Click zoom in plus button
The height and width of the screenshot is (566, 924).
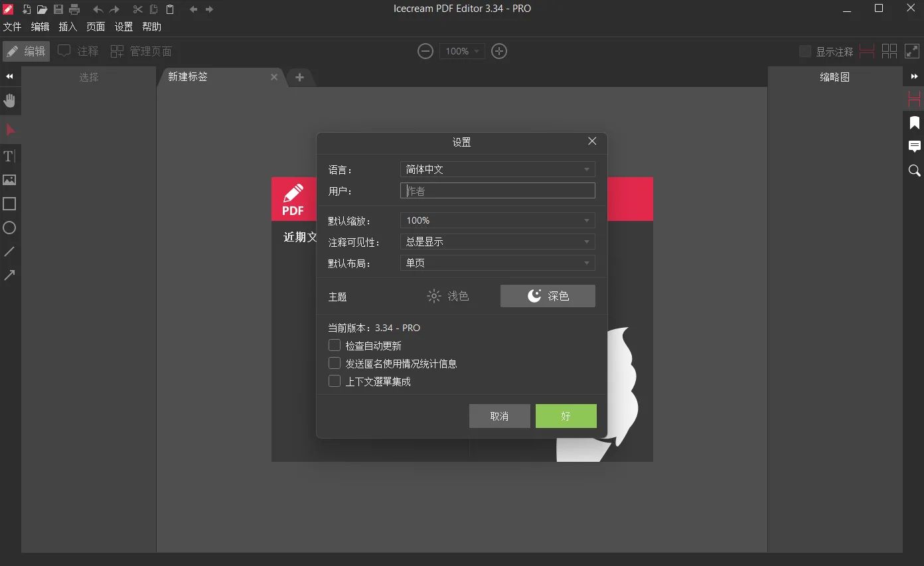click(499, 51)
